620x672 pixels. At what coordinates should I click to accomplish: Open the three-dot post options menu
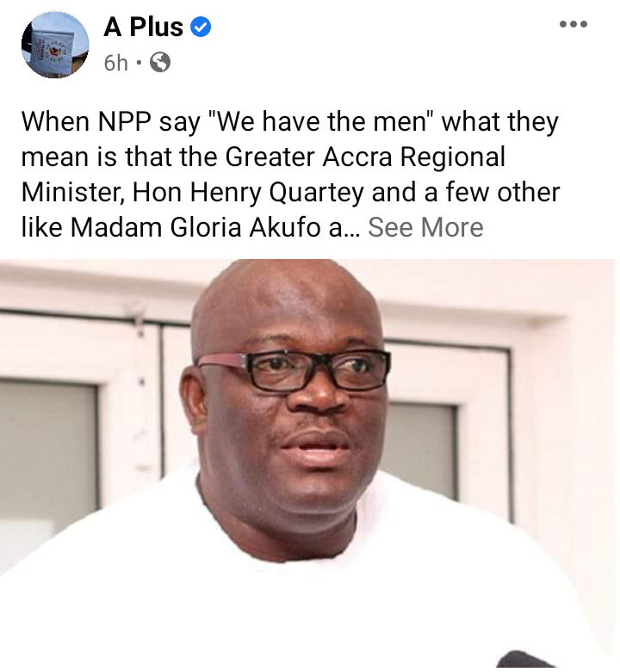(x=573, y=24)
